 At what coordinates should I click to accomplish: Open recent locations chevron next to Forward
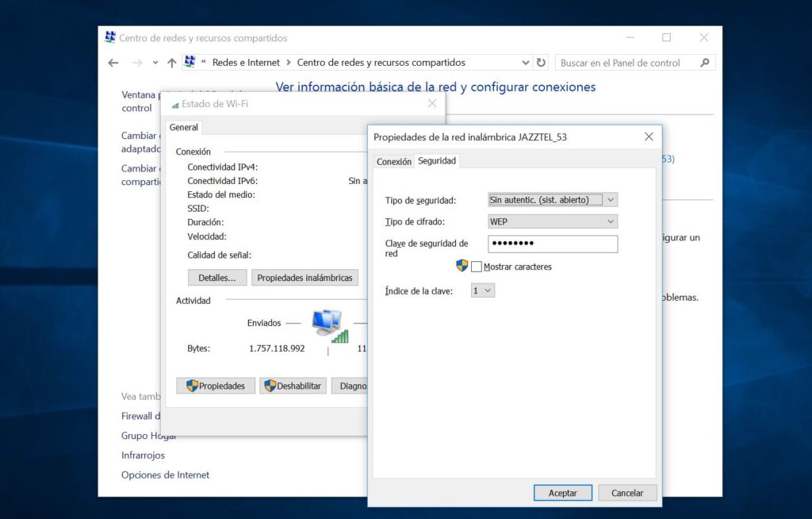click(x=155, y=63)
